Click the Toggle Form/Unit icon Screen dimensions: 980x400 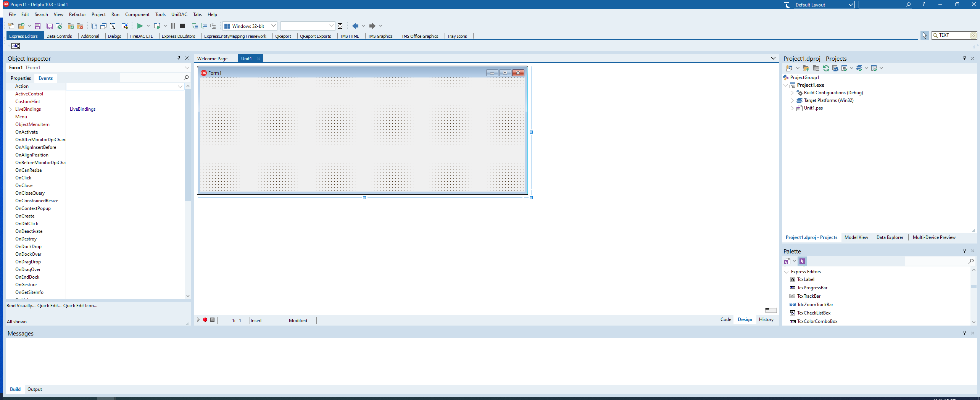pos(113,26)
